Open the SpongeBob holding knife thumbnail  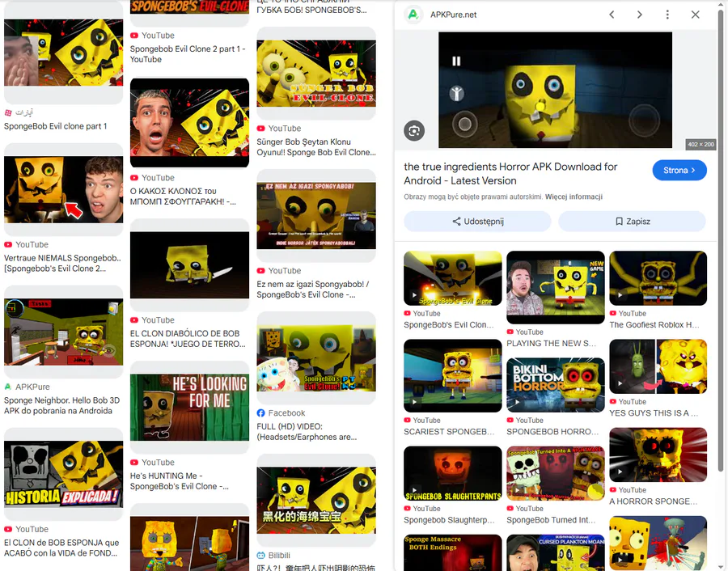click(189, 265)
